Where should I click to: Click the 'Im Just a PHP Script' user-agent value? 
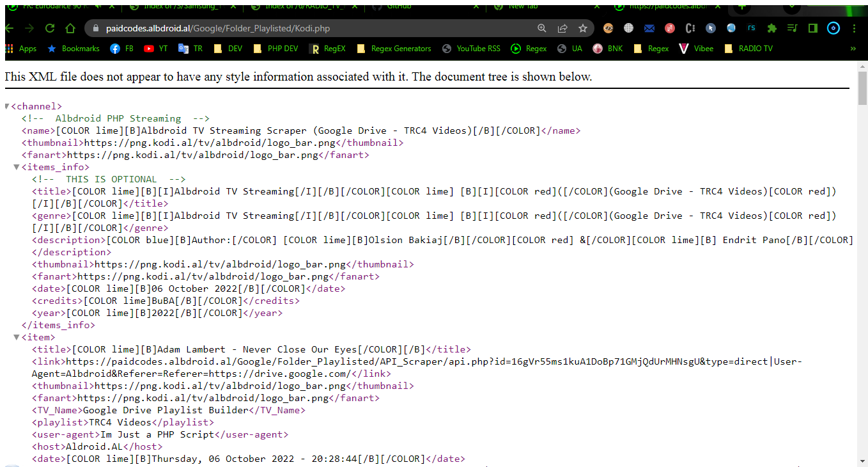pos(157,434)
